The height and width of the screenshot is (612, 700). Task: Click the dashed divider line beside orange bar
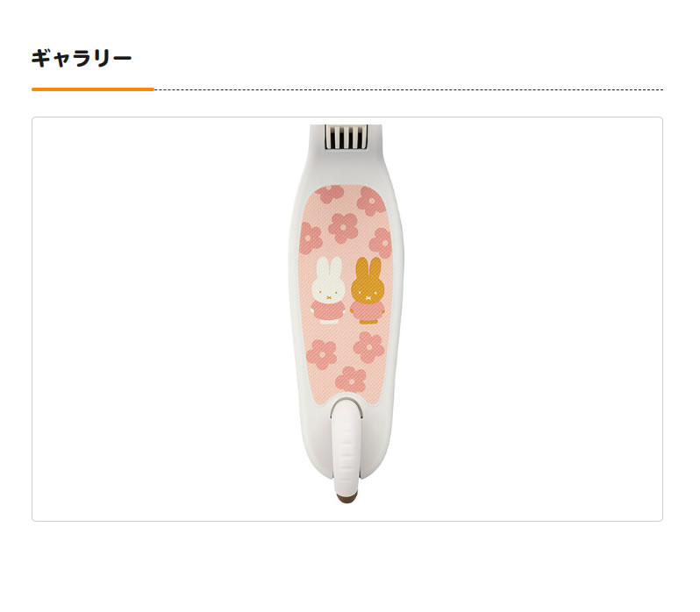409,89
